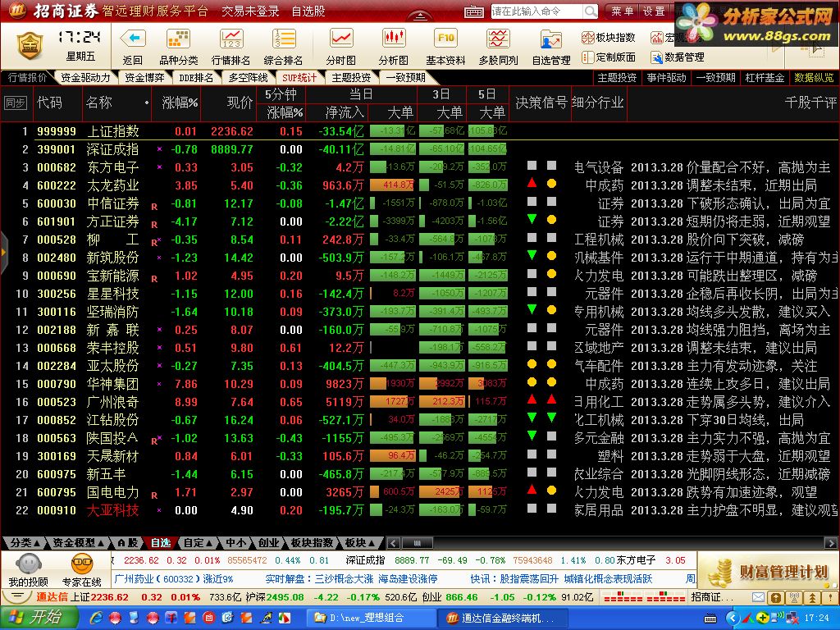Open 行情排名 ranking icon

pos(231,39)
